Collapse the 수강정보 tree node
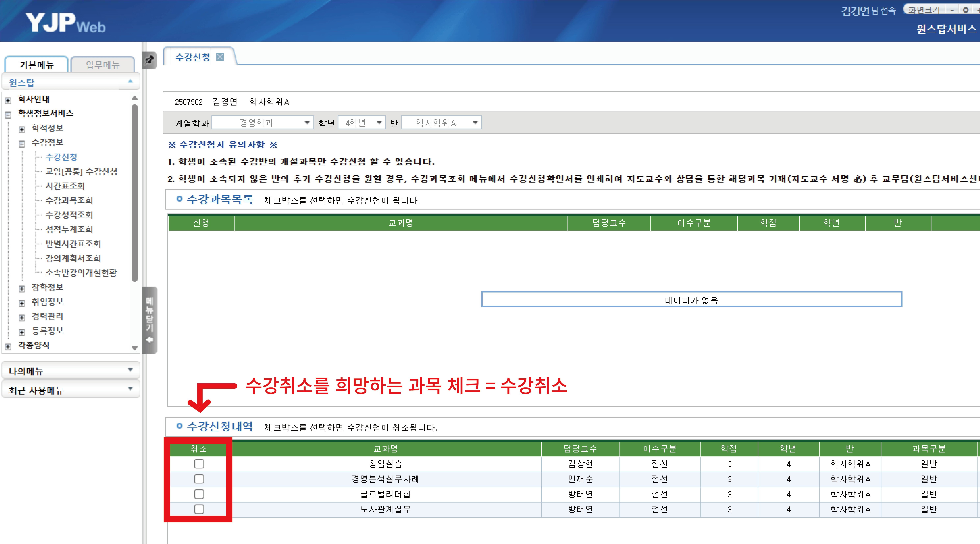 coord(22,144)
